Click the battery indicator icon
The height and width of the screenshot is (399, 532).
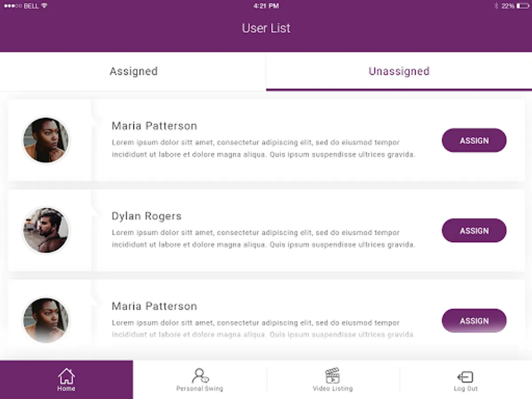pyautogui.click(x=523, y=6)
